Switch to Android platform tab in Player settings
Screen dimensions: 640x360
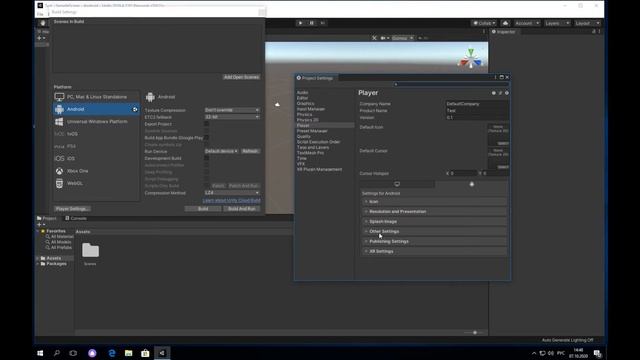(x=471, y=184)
